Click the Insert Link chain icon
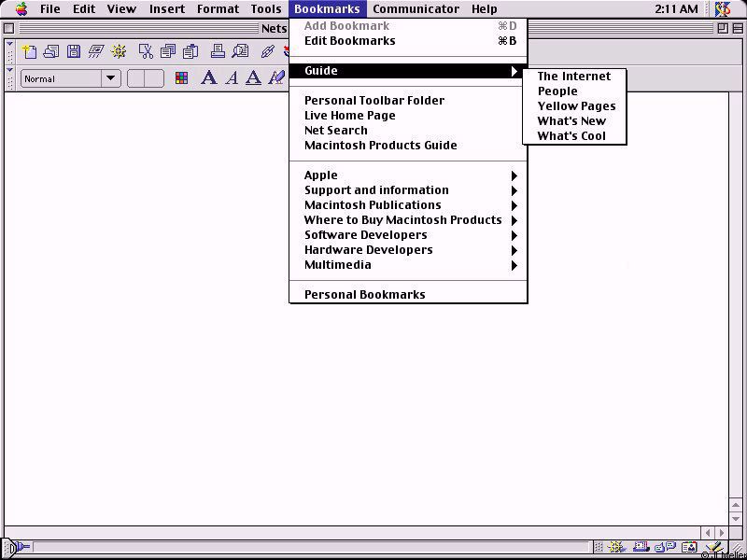 click(267, 51)
